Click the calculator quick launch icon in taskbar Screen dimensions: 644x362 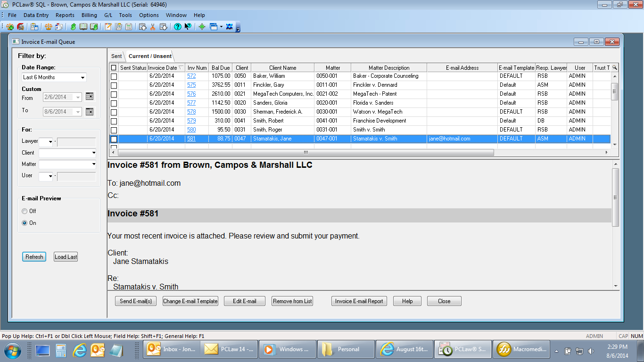coord(61,350)
